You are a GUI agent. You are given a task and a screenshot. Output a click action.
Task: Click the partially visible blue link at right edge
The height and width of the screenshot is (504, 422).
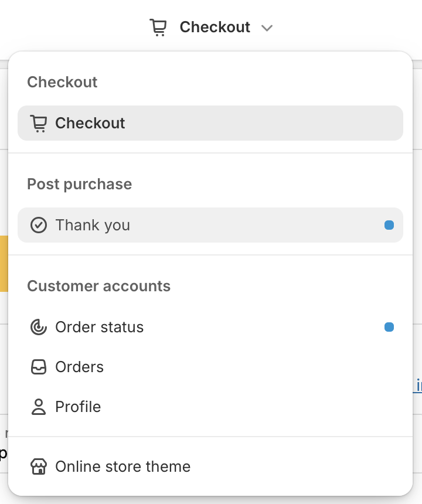point(418,386)
